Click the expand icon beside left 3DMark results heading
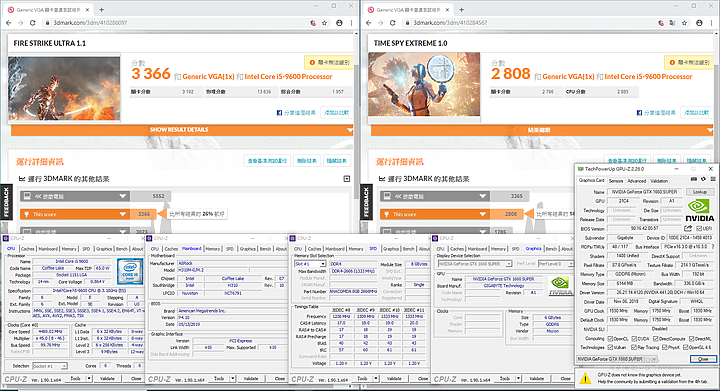The width and height of the screenshot is (720, 391). (x=347, y=179)
